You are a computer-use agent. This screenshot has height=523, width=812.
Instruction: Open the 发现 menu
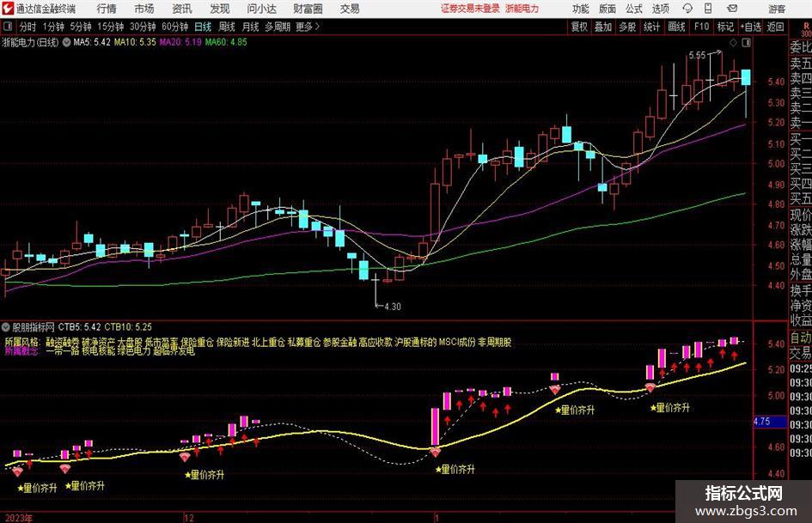[x=220, y=9]
